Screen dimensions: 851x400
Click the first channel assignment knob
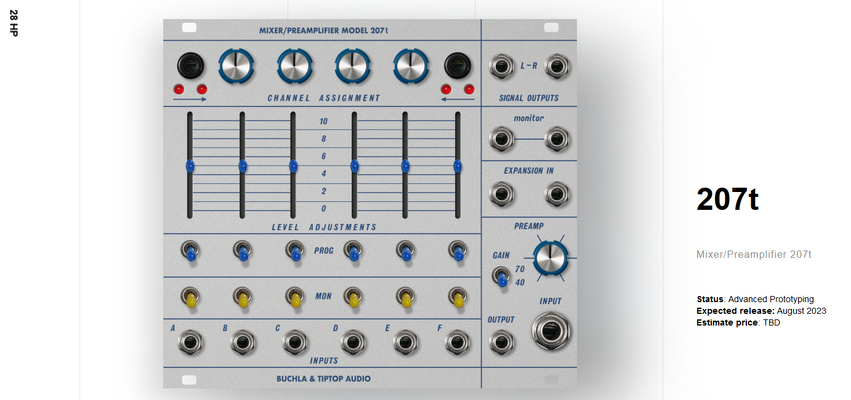point(236,66)
